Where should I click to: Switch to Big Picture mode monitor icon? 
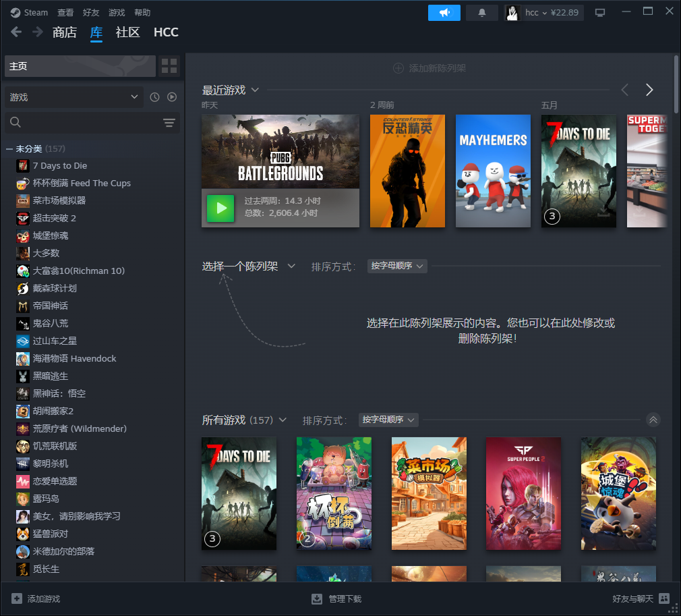600,13
